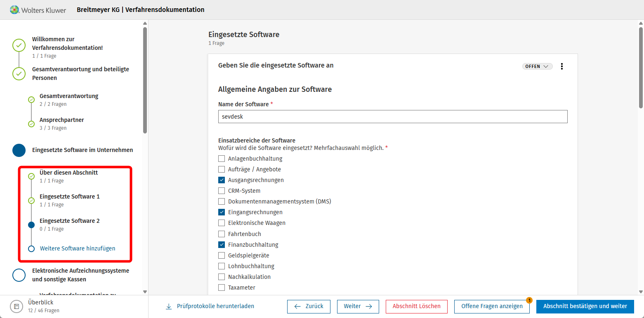This screenshot has width=644, height=318.
Task: Click the Weitere Software hinzufügen link
Action: coord(78,248)
